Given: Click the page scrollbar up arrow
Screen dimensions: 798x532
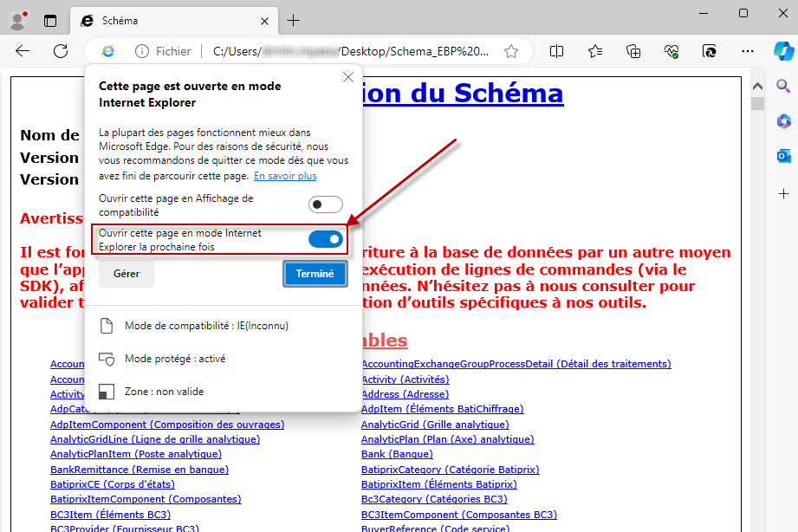Looking at the screenshot, I should 758,86.
